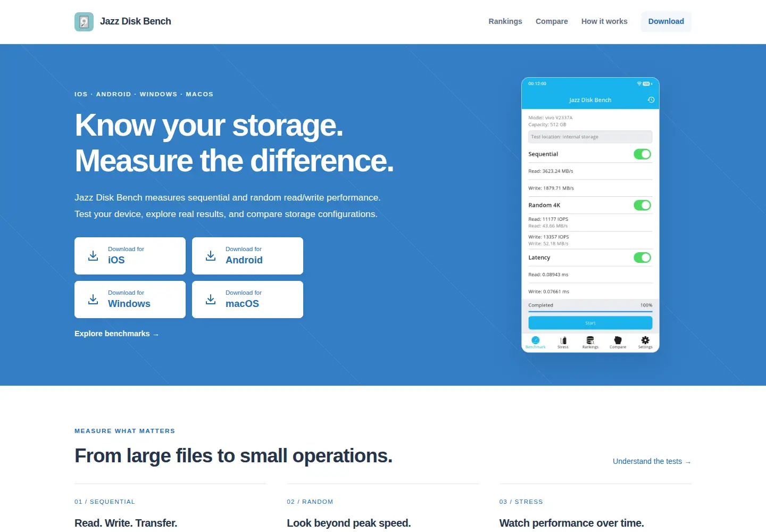Select the "01 / SEQUENTIAL" label
The height and width of the screenshot is (532, 766).
105,502
